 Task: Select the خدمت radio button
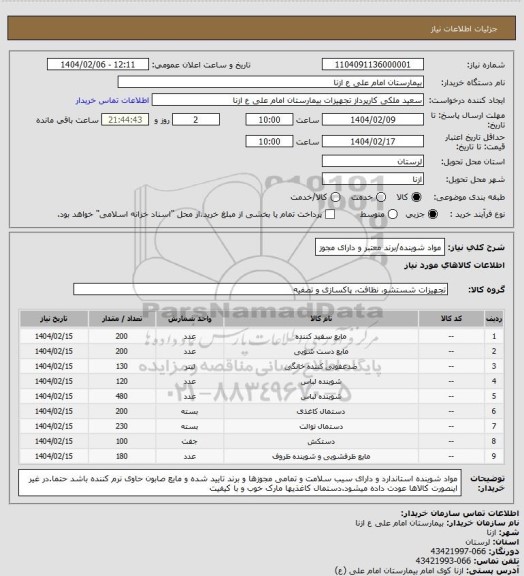tap(381, 197)
